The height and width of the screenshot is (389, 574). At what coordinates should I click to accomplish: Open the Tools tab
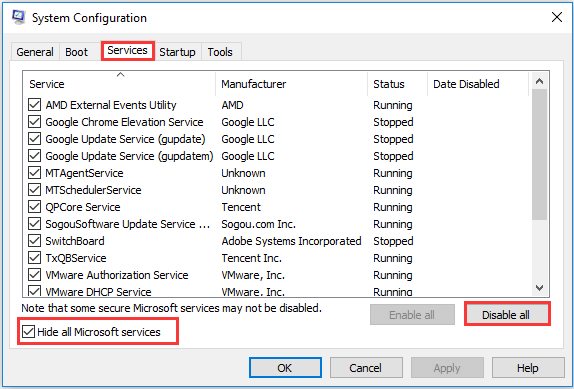[x=220, y=52]
